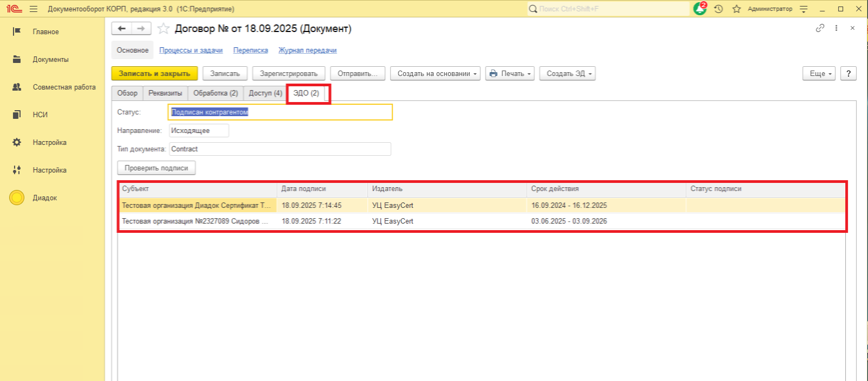Open the Процессы и задачи link

[191, 50]
